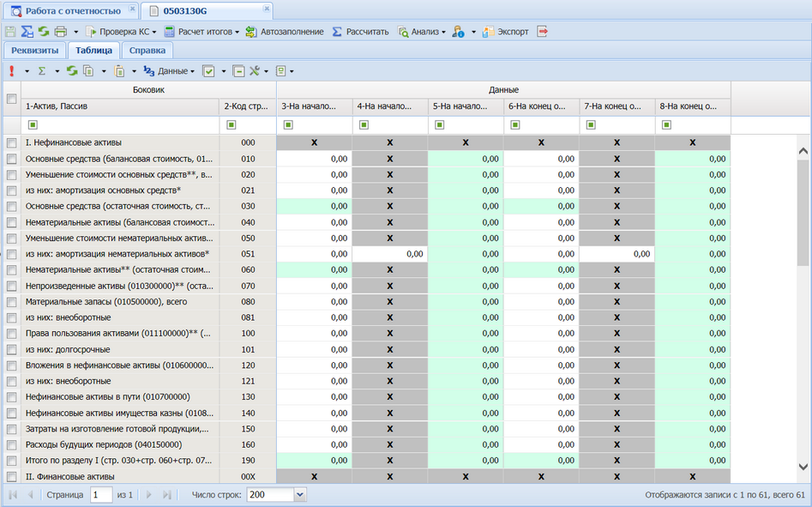Click the vertical scrollbar down arrow

803,467
